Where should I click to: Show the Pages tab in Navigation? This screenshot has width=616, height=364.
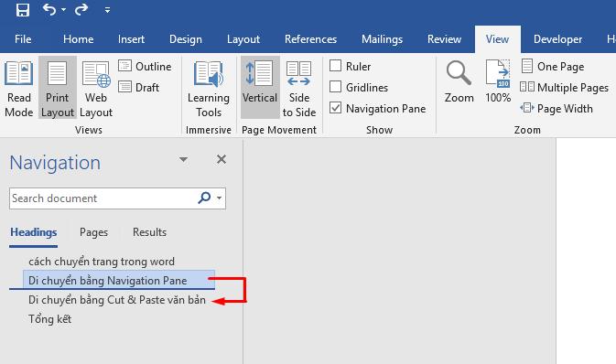(x=93, y=232)
